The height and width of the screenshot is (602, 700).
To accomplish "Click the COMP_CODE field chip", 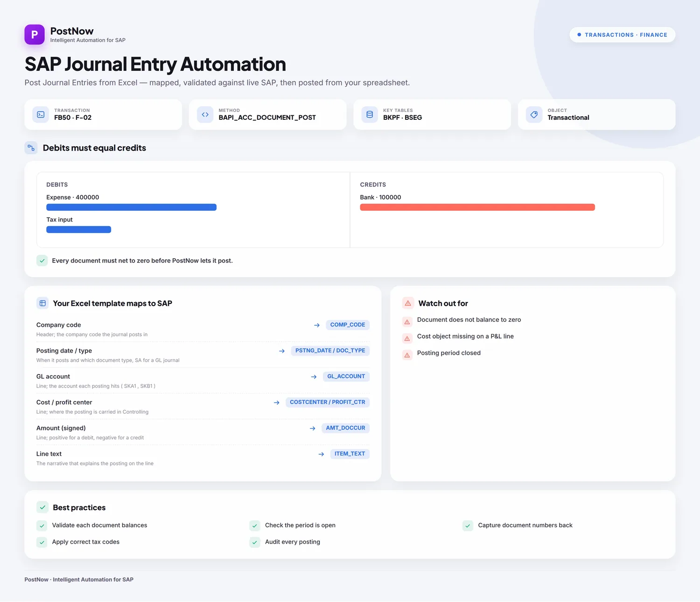I will 348,325.
